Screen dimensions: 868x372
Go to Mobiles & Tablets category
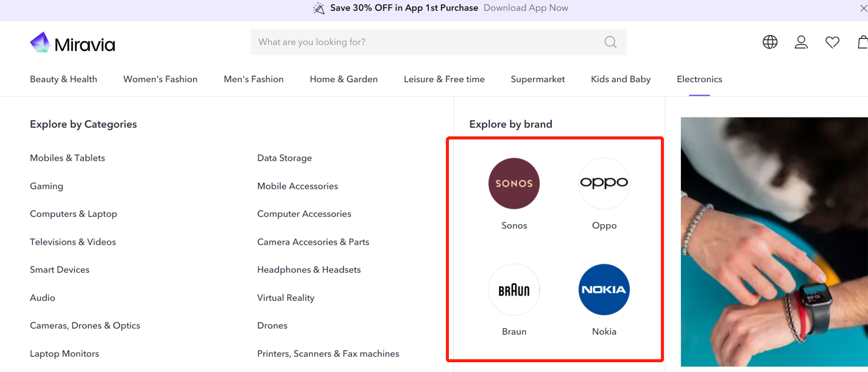tap(68, 158)
